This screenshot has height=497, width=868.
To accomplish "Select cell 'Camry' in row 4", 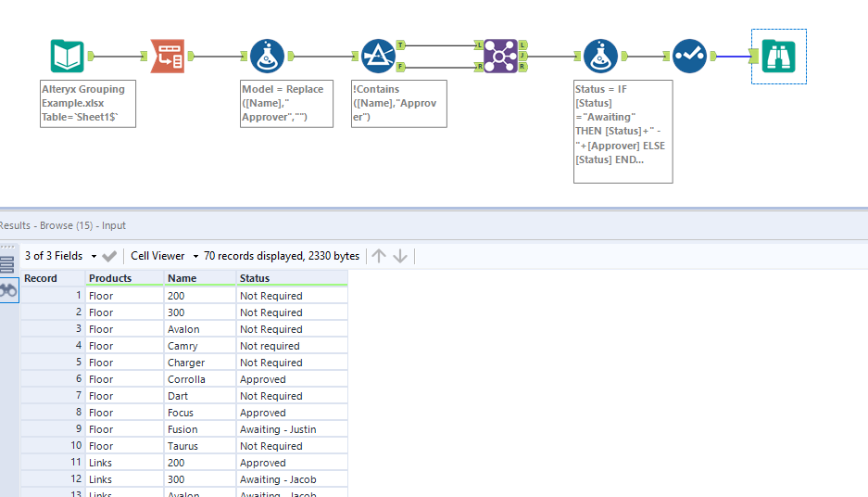I will point(200,346).
